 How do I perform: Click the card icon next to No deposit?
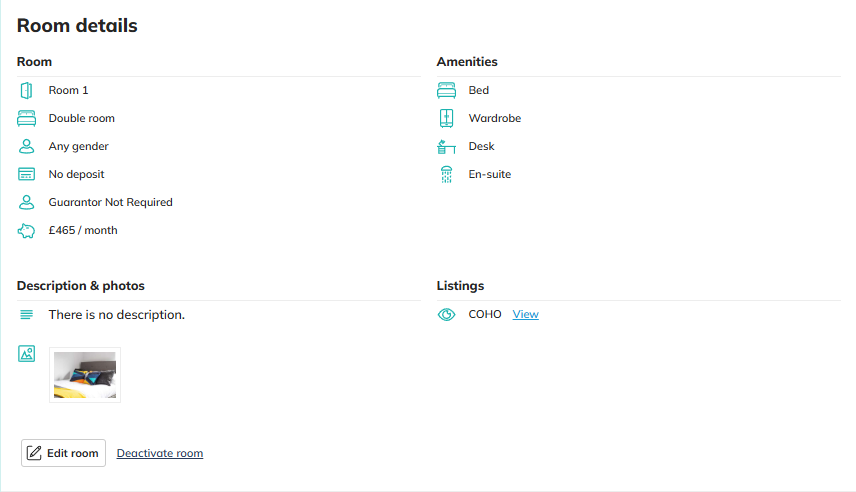pyautogui.click(x=26, y=174)
